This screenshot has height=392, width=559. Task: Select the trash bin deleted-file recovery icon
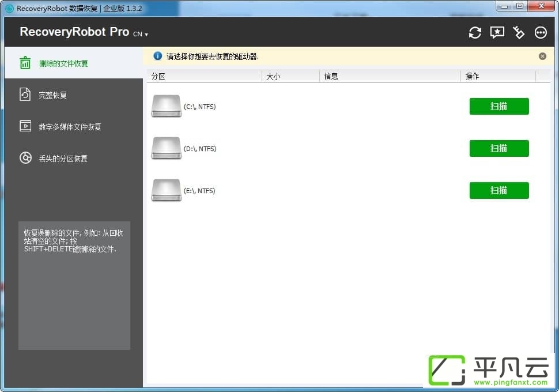(x=25, y=63)
